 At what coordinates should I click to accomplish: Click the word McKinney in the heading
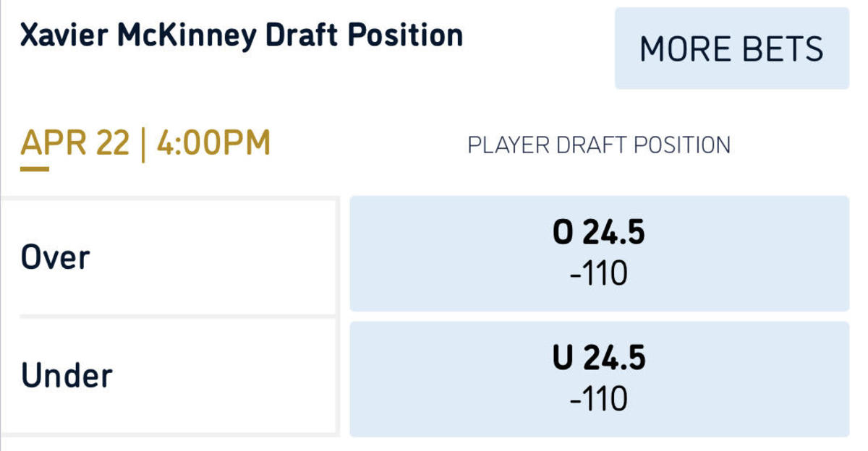click(x=187, y=35)
